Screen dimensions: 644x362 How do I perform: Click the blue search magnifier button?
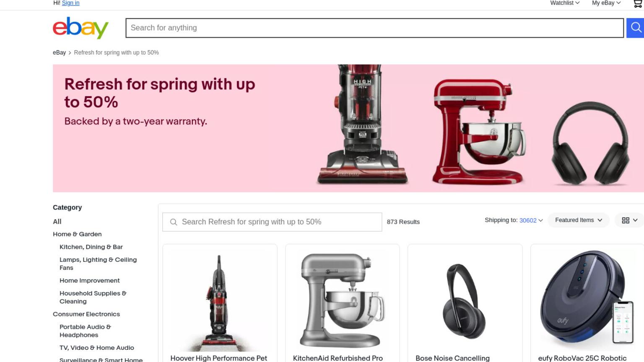click(635, 28)
